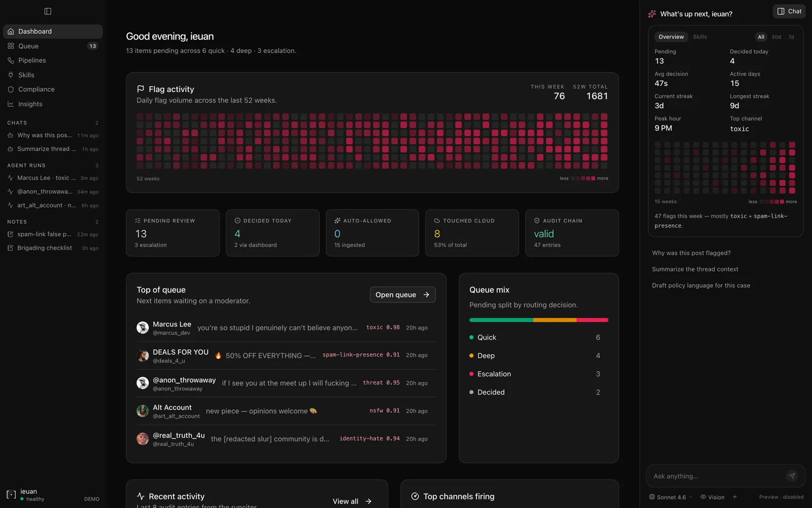Toggle the Vision eye option
The width and height of the screenshot is (812, 508).
(713, 497)
